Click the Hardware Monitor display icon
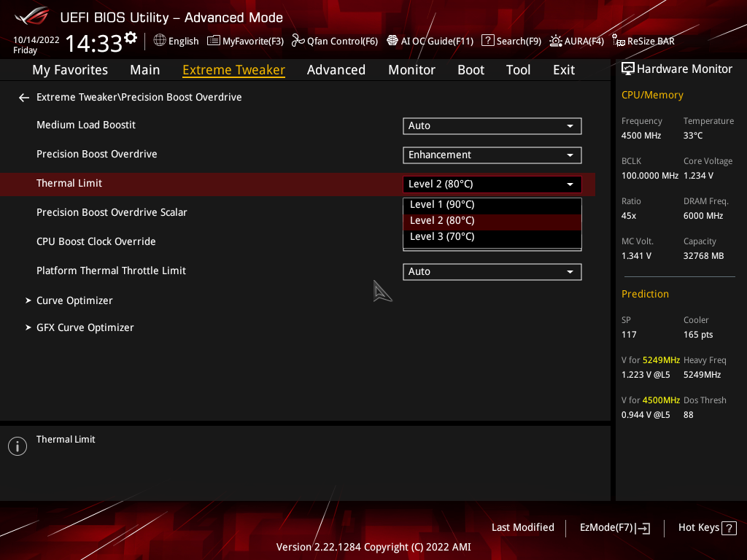The width and height of the screenshot is (747, 560). (628, 69)
